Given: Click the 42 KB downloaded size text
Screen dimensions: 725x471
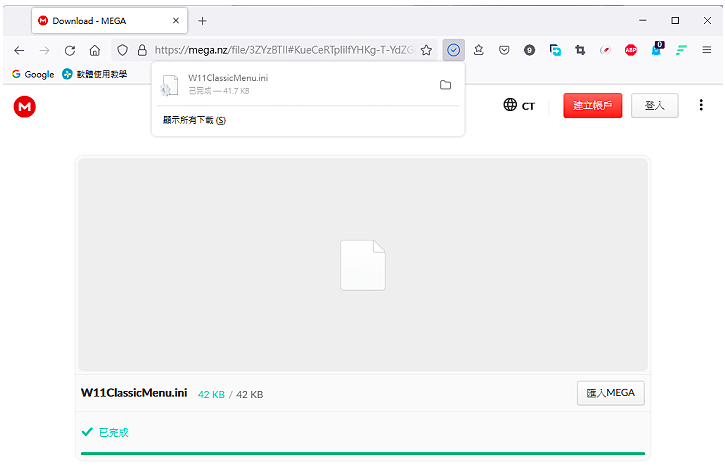Looking at the screenshot, I should pyautogui.click(x=211, y=395).
